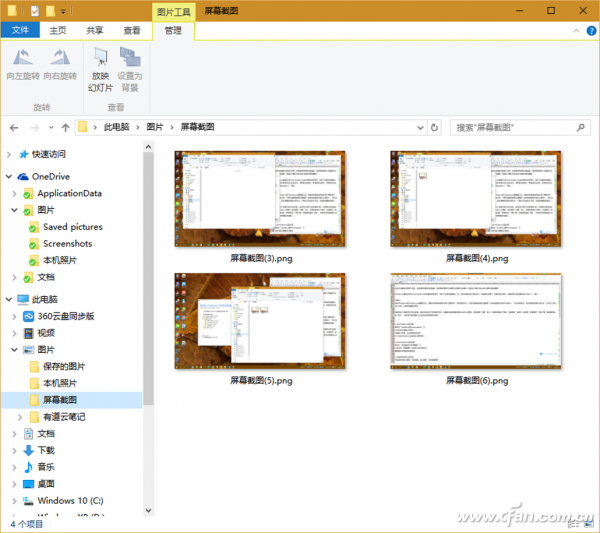Open 文档 under 此电脑

tap(46, 434)
